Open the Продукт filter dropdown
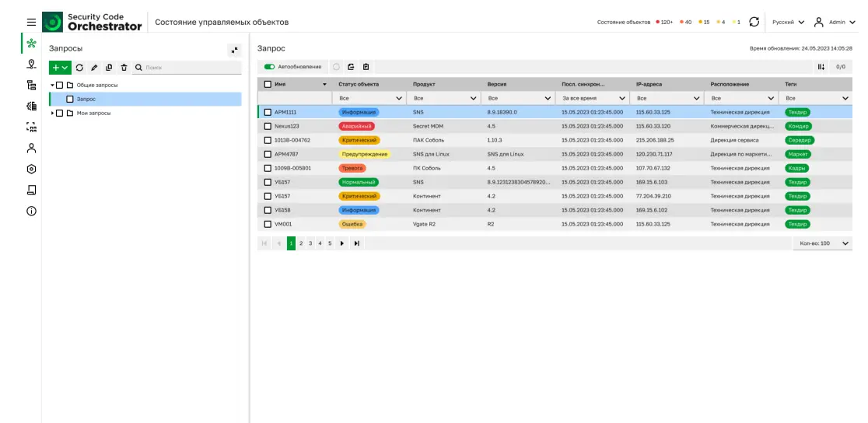Viewport: 868px width, 423px height. click(x=443, y=98)
